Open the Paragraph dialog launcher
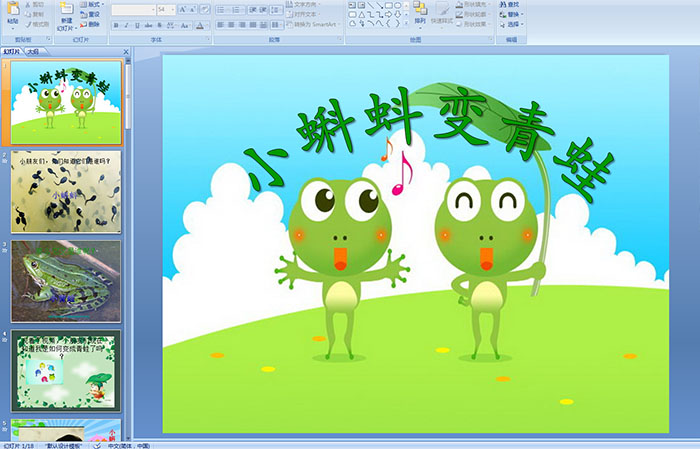Viewport: 700px width, 449px height. [340, 40]
